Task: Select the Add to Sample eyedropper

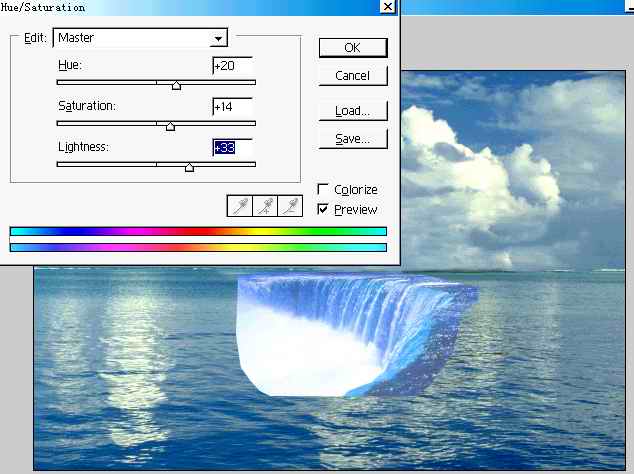Action: click(x=265, y=205)
